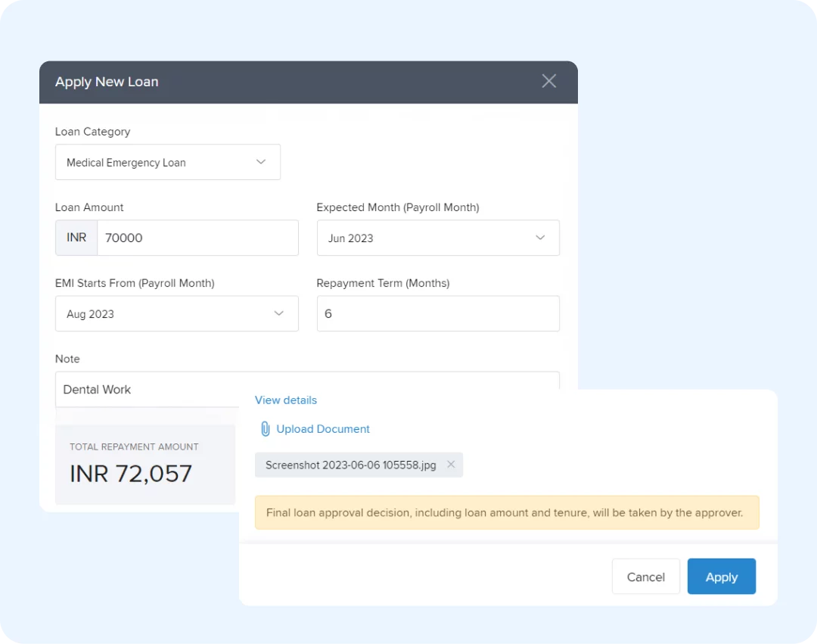Screen dimensions: 817x644
Task: Click the TOTAL REPAYMENT AMOUNT heading
Action: pos(134,447)
